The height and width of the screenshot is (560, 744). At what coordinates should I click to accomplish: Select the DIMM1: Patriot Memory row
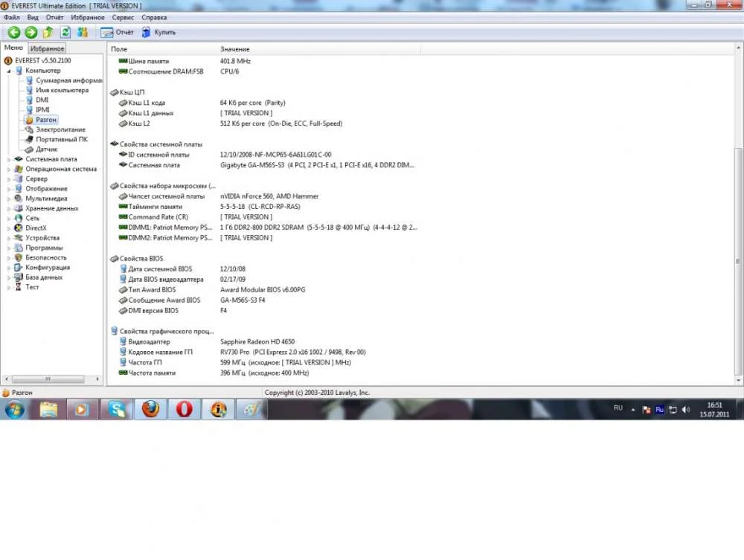[268, 228]
